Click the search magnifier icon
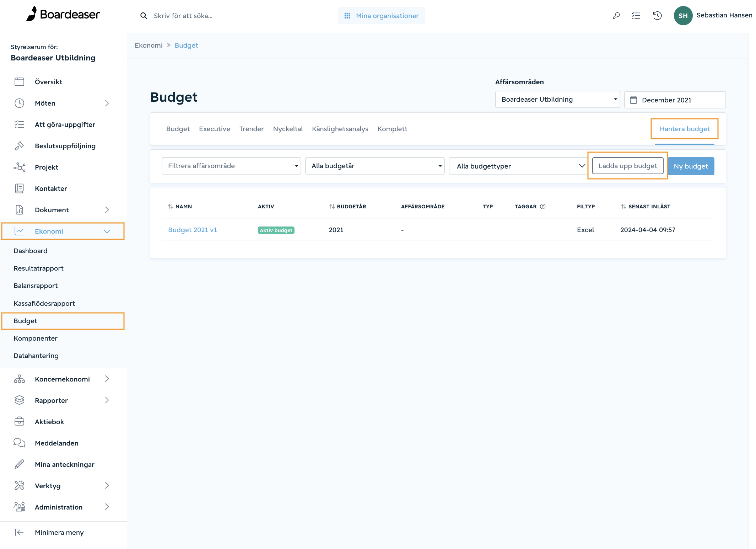 pos(144,16)
